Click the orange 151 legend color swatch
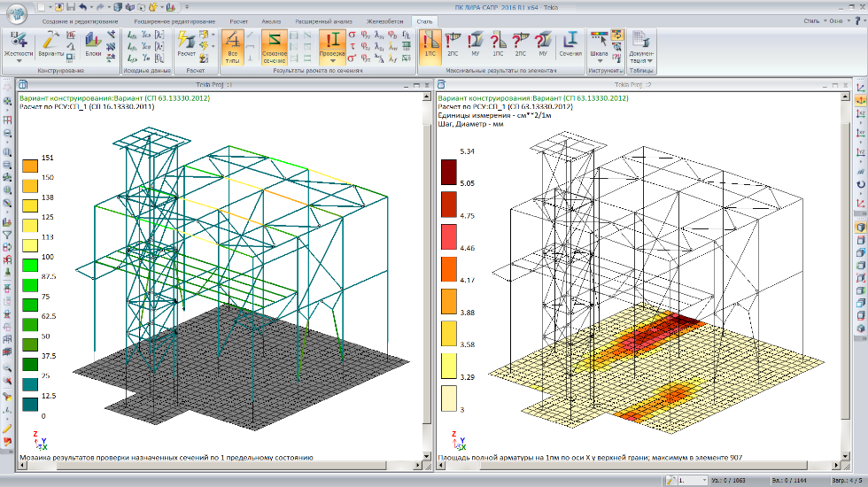The height and width of the screenshot is (487, 868). pyautogui.click(x=30, y=166)
